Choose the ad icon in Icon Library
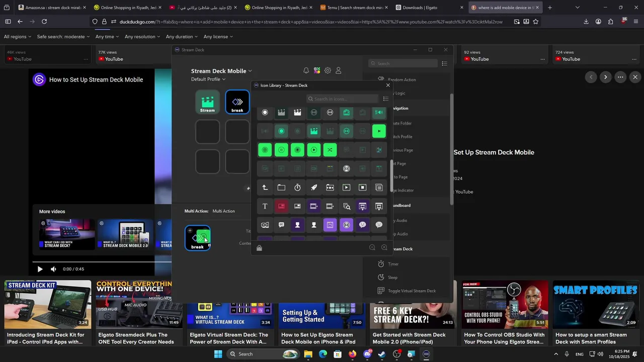 (x=265, y=225)
